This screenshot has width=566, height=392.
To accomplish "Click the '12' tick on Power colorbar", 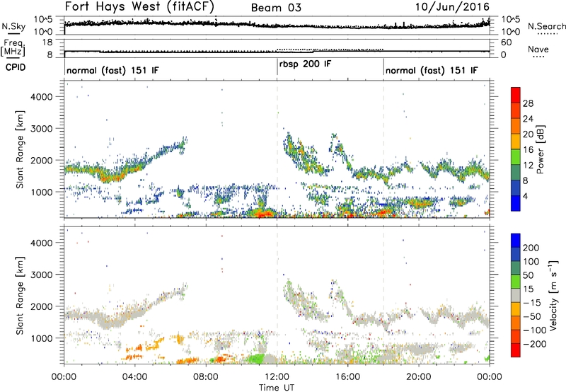I will (x=528, y=165).
